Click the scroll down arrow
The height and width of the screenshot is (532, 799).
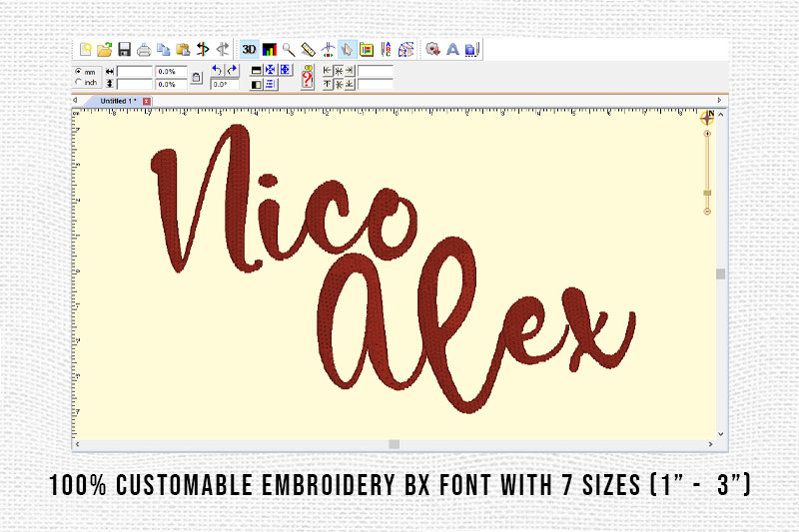point(720,434)
